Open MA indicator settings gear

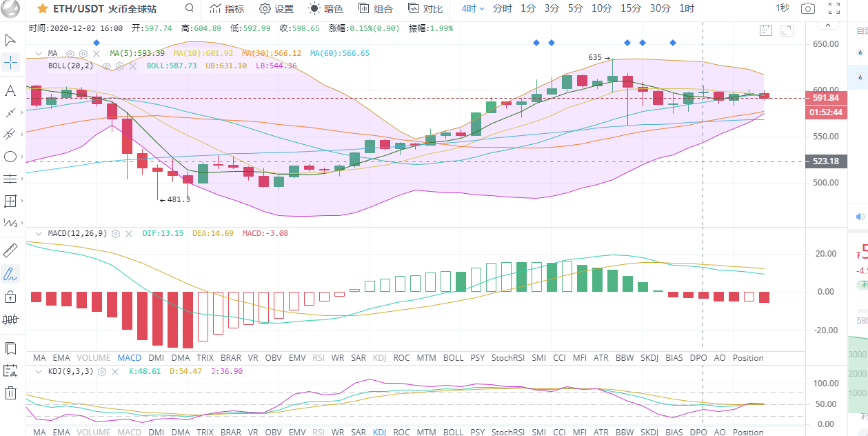coord(83,53)
